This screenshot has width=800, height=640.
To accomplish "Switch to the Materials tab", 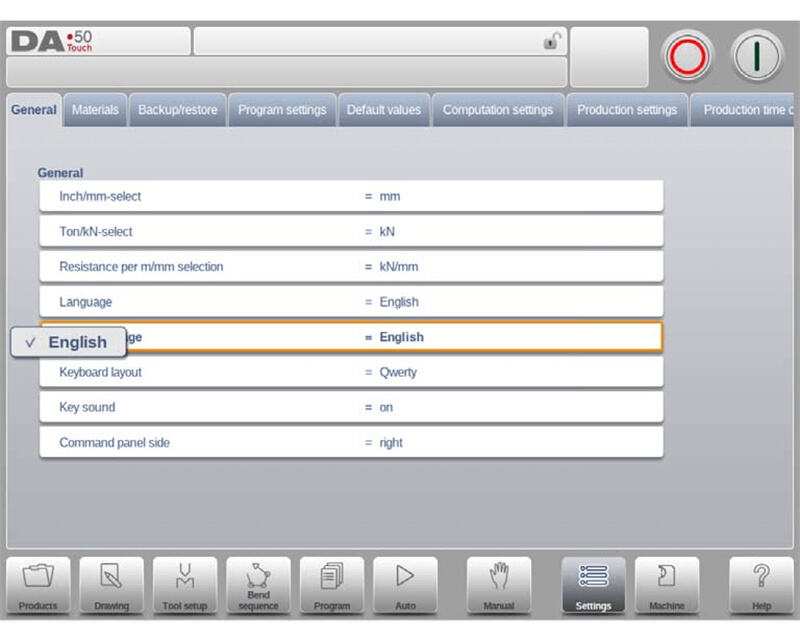I will (96, 110).
